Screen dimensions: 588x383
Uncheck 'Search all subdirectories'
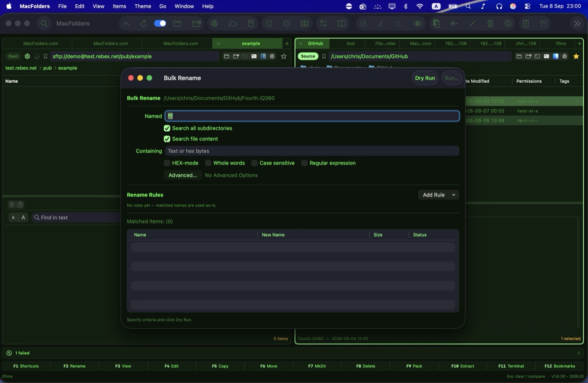click(167, 128)
